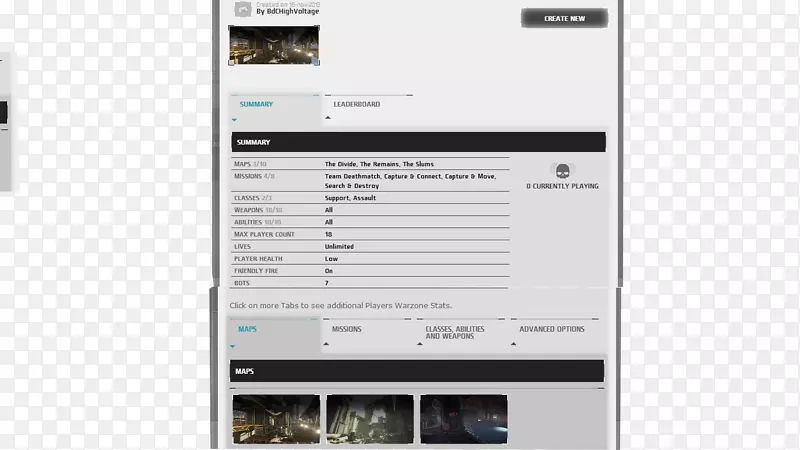The width and height of the screenshot is (800, 450).
Task: Click the ABILITIES row label
Action: click(248, 222)
